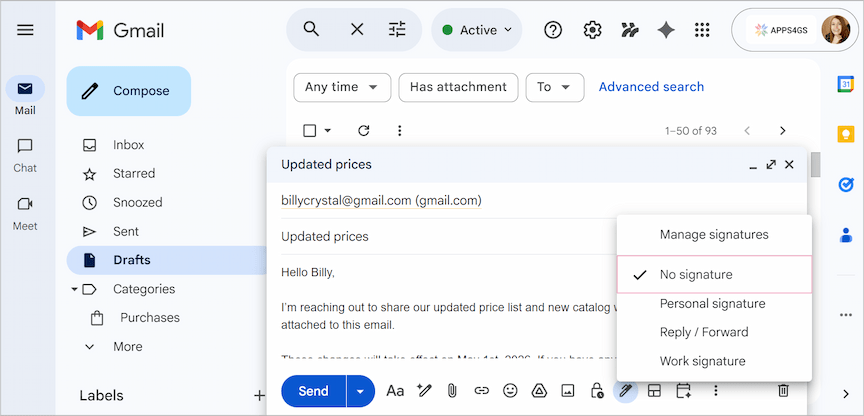Click the Help me write pencil icon
Screen dimensions: 864x416
click(424, 391)
